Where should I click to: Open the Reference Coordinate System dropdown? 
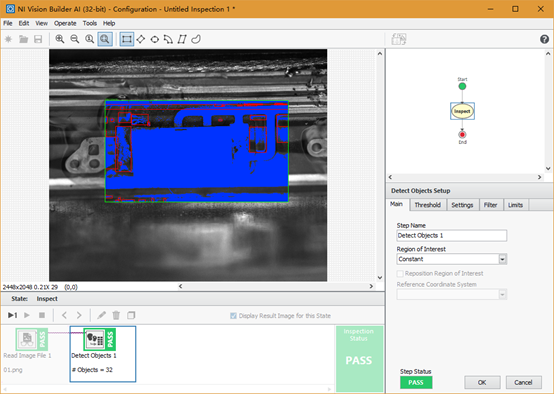502,294
